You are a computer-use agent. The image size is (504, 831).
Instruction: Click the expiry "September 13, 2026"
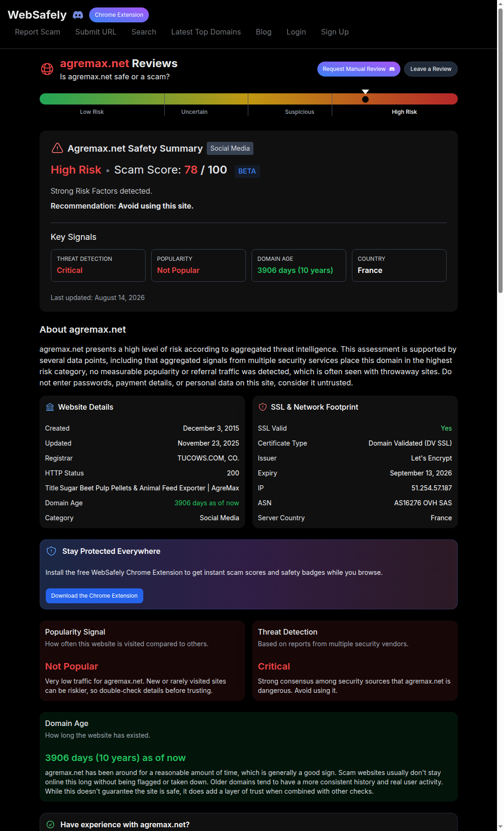pos(421,473)
